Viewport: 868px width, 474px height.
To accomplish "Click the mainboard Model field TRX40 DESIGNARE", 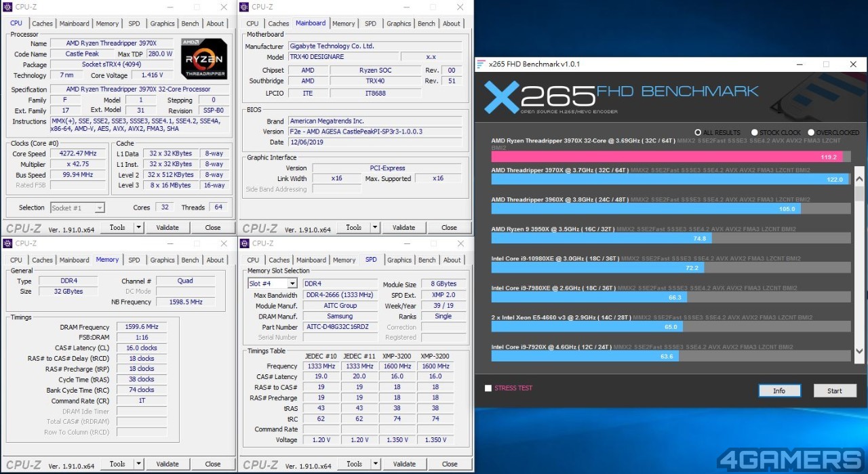I will pos(343,57).
